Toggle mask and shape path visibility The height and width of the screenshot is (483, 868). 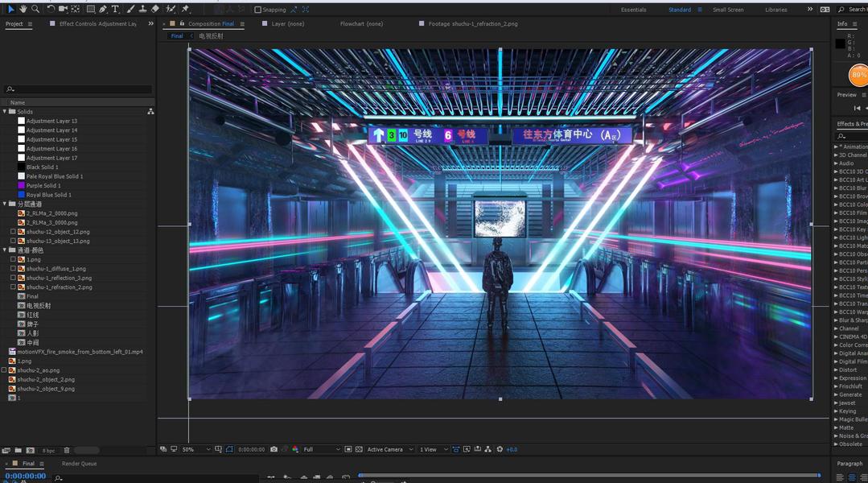(x=230, y=449)
